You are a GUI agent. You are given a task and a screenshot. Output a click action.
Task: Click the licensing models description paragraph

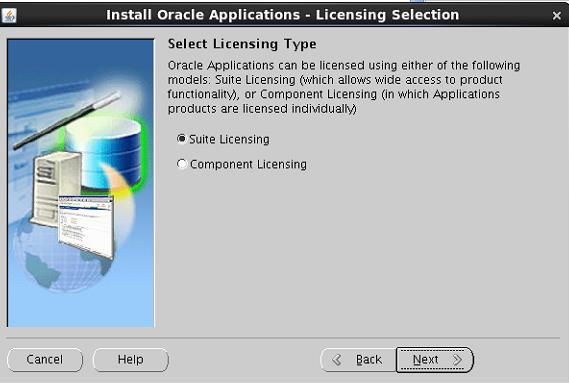(x=344, y=87)
